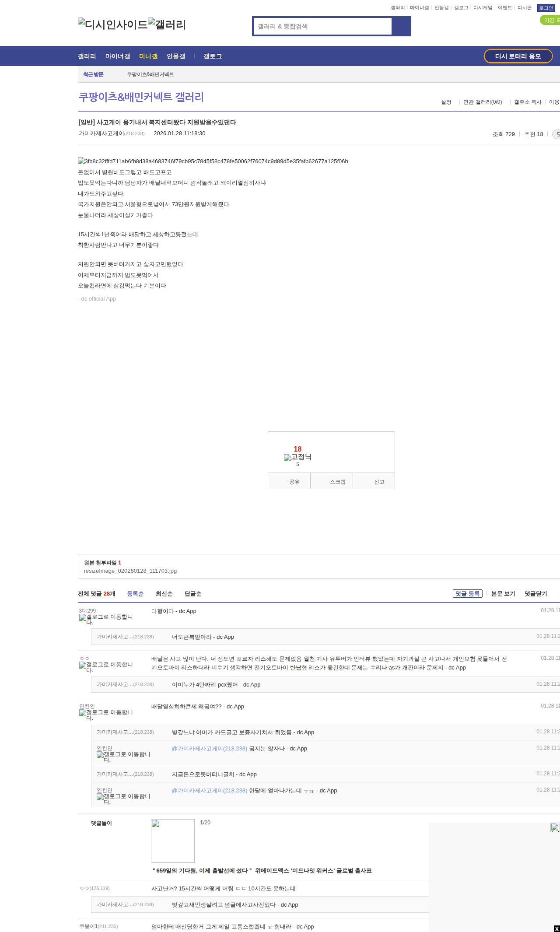
Task: Toggle the green 야간 모드 night mode button
Action: (x=550, y=20)
